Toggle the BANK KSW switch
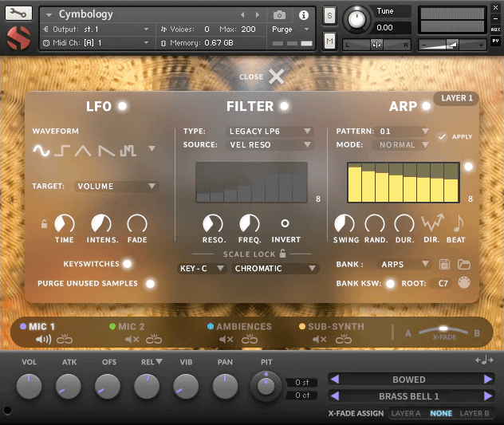Image resolution: width=504 pixels, height=425 pixels. point(390,283)
